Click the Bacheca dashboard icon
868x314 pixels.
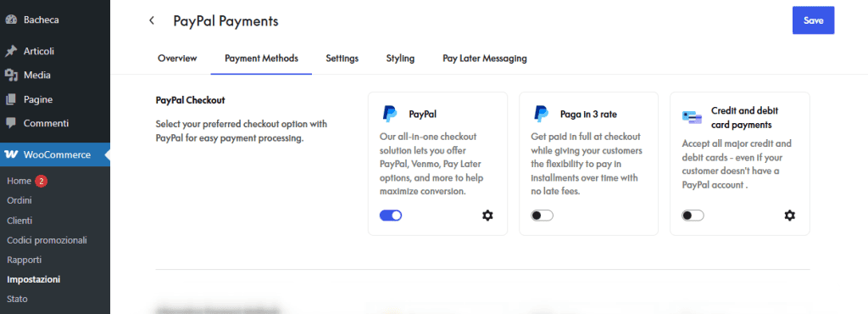pos(10,20)
